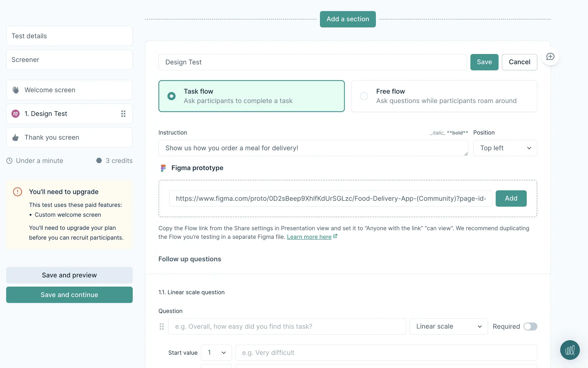Select the Free flow radio option
The image size is (588, 368).
[364, 96]
